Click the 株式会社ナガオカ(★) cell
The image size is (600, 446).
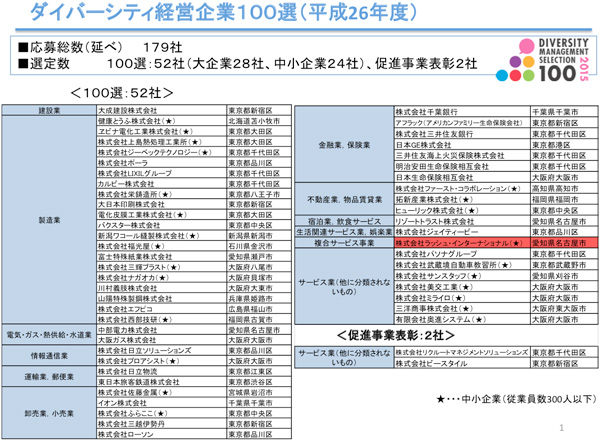click(x=161, y=277)
